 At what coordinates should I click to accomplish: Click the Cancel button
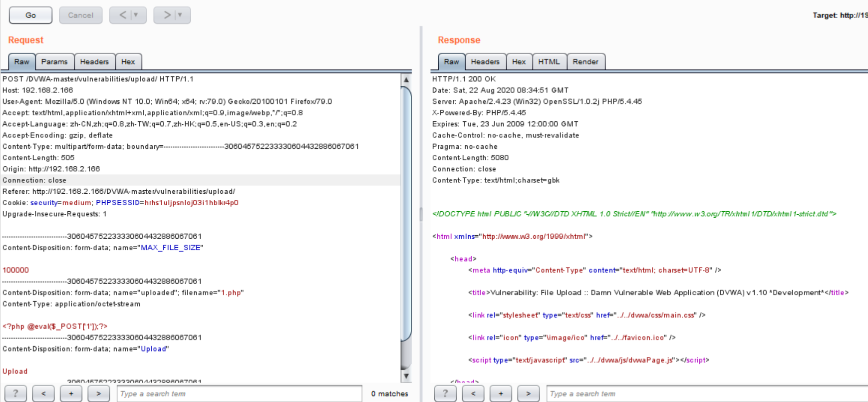(80, 15)
